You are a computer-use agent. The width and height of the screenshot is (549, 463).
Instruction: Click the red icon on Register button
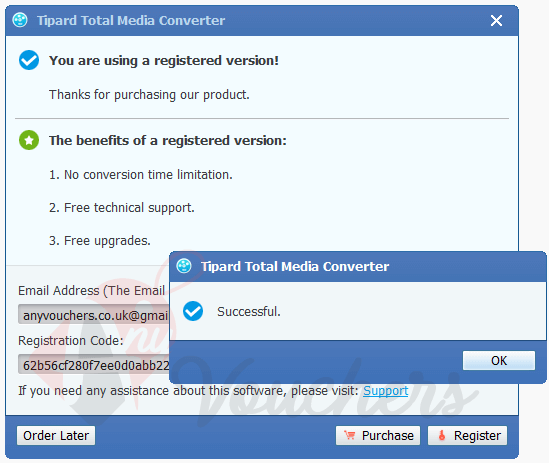(442, 435)
